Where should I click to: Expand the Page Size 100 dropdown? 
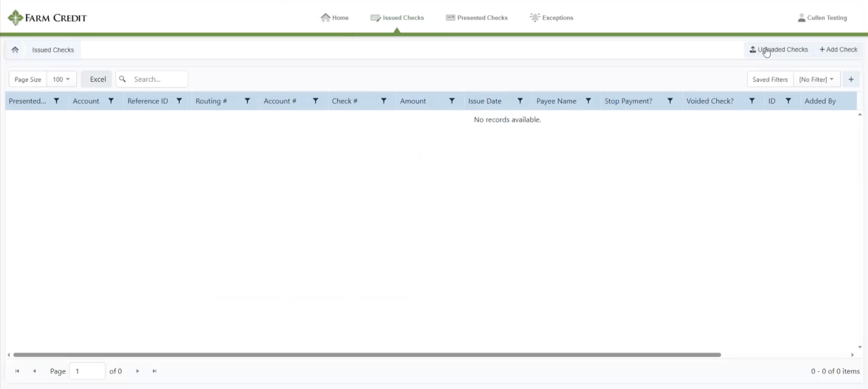61,80
